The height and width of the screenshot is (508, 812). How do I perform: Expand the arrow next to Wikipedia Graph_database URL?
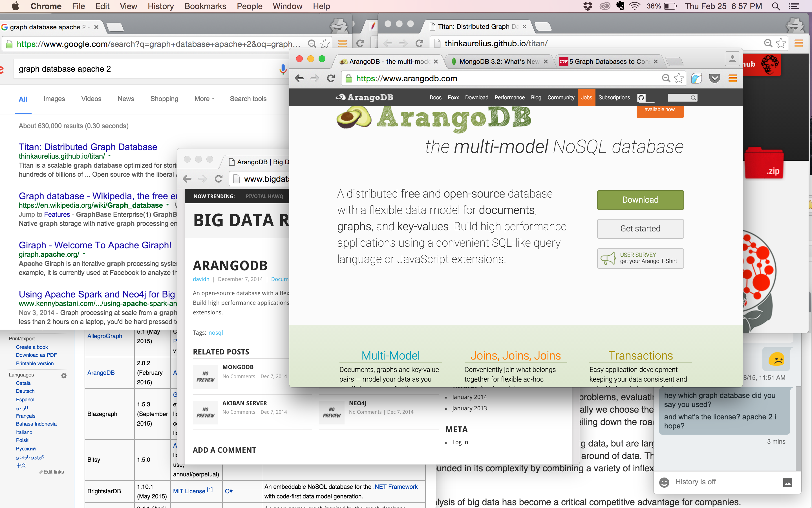pos(167,205)
